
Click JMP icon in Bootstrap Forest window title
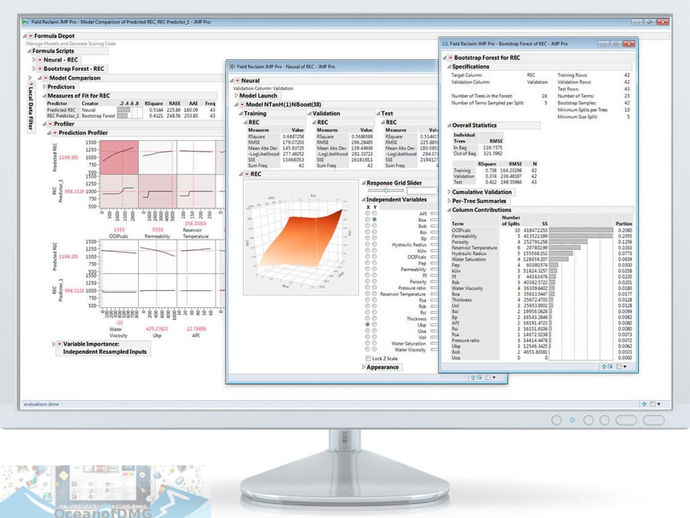445,44
